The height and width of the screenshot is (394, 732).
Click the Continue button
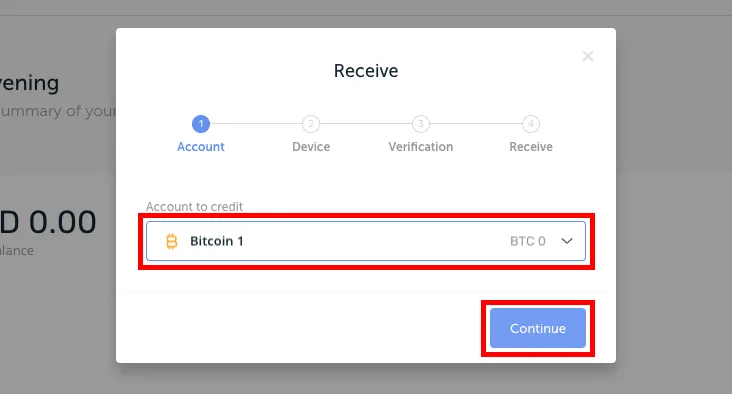point(538,328)
